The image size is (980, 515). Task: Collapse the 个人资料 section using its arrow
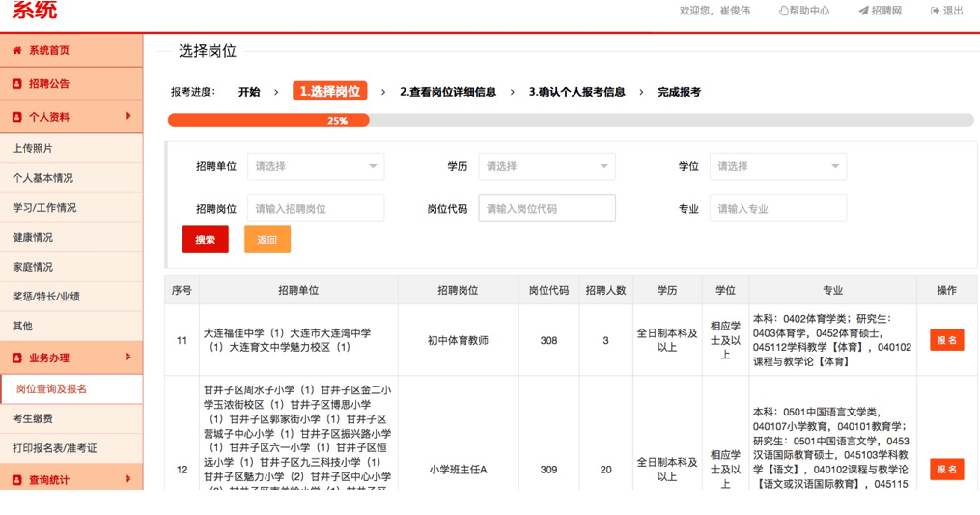(x=128, y=117)
